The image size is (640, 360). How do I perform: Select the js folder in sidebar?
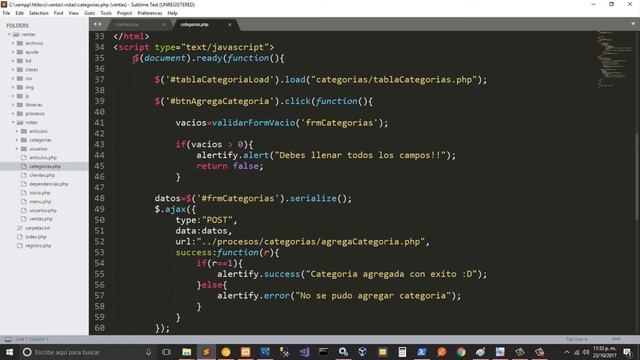(27, 96)
